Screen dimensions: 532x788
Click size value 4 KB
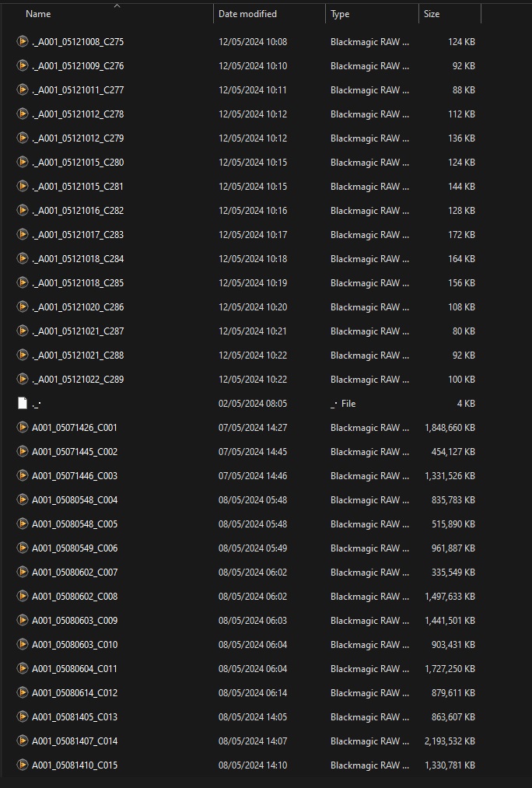pos(466,404)
